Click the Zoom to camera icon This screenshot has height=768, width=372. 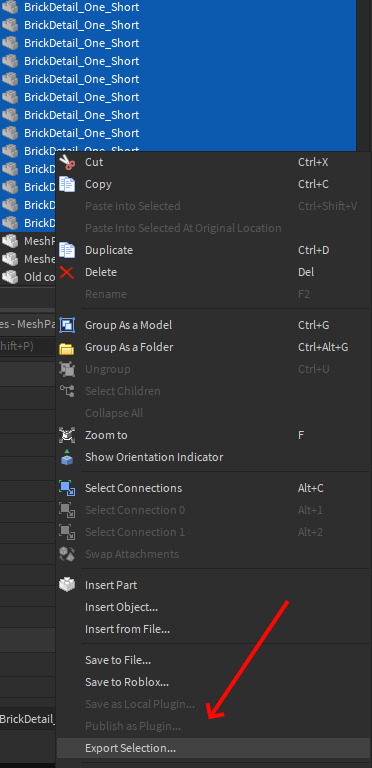pos(67,435)
